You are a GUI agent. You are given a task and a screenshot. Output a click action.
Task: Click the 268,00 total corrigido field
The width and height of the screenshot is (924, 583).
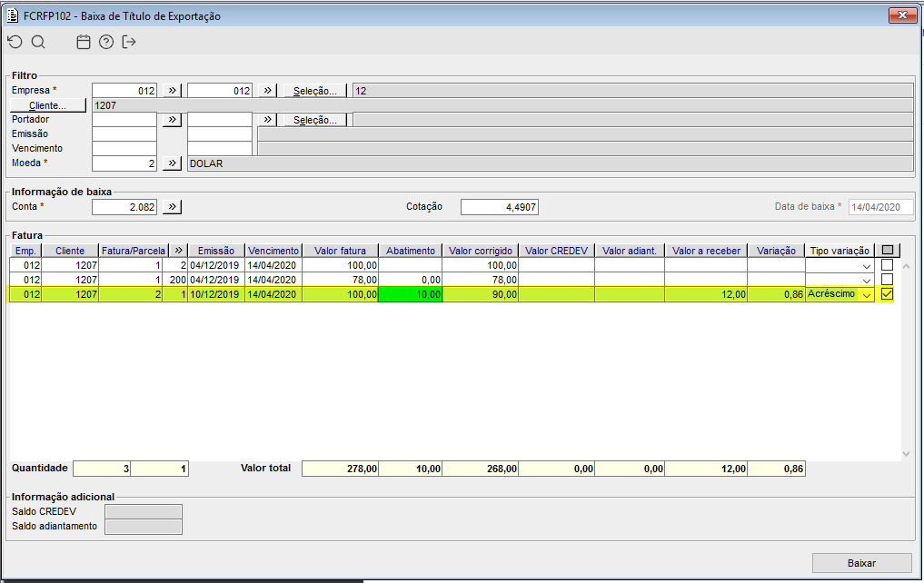point(481,469)
